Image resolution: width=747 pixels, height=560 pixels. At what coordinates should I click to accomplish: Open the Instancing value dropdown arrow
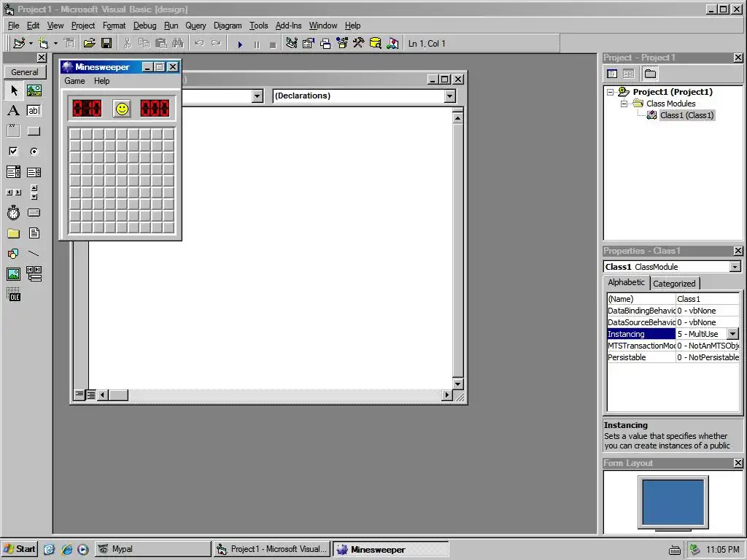tap(732, 334)
